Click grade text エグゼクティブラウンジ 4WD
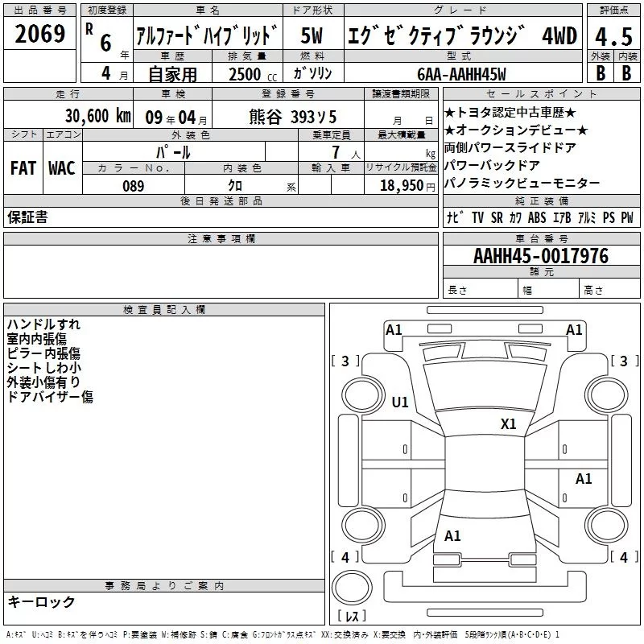 pyautogui.click(x=462, y=35)
